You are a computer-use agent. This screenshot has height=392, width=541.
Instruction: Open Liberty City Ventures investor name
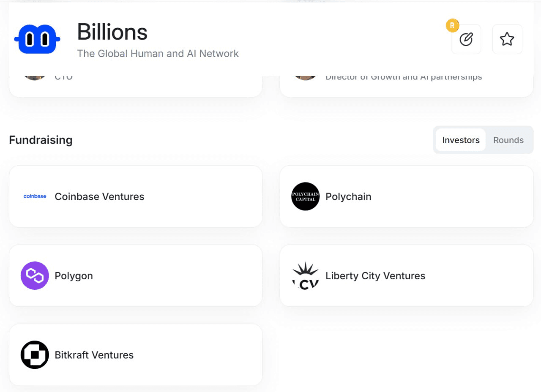375,276
